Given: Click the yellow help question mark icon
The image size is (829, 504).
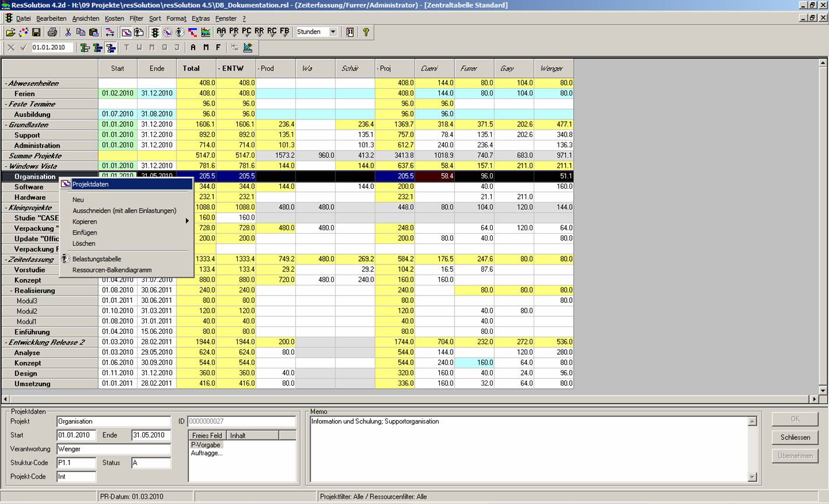Looking at the screenshot, I should 366,32.
